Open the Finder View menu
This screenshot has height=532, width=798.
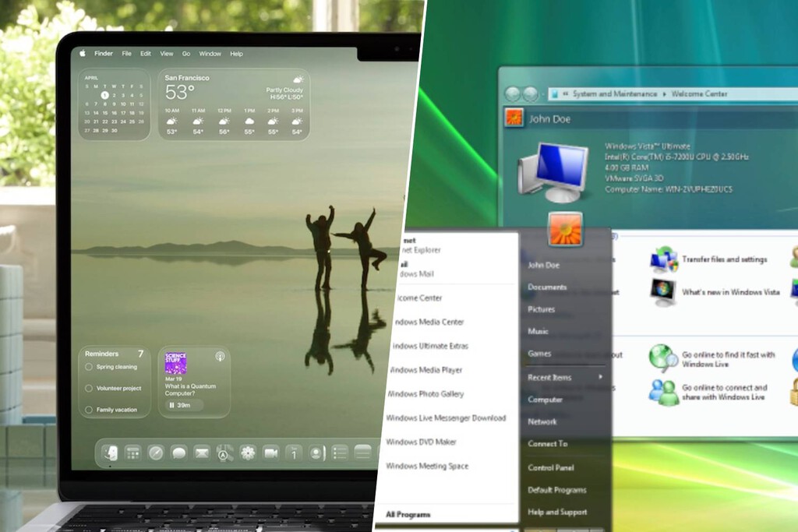point(167,54)
